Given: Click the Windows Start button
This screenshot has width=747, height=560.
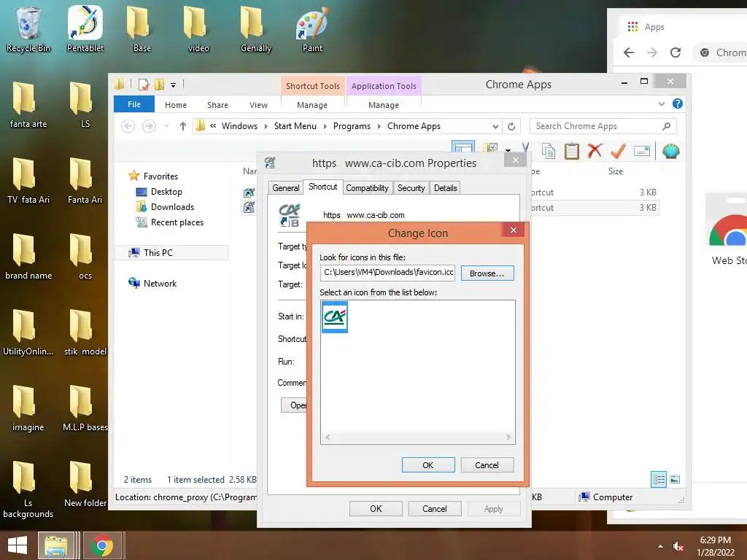Looking at the screenshot, I should tap(18, 545).
